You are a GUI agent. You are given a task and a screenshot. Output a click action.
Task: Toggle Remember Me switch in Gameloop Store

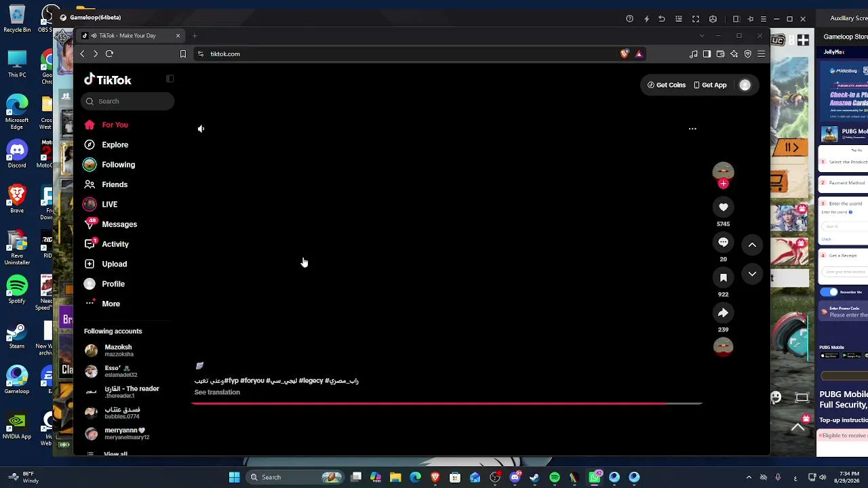[829, 292]
